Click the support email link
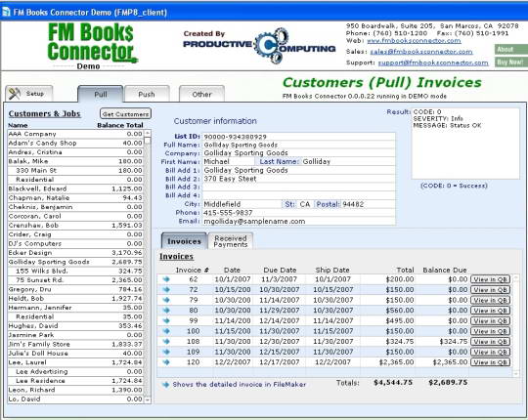 tap(433, 63)
